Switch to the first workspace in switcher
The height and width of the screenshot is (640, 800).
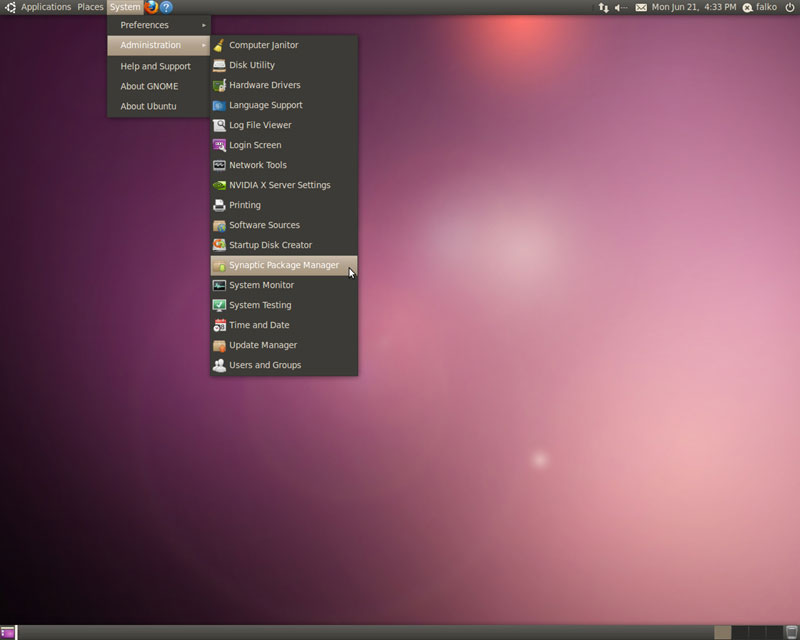[x=722, y=633]
